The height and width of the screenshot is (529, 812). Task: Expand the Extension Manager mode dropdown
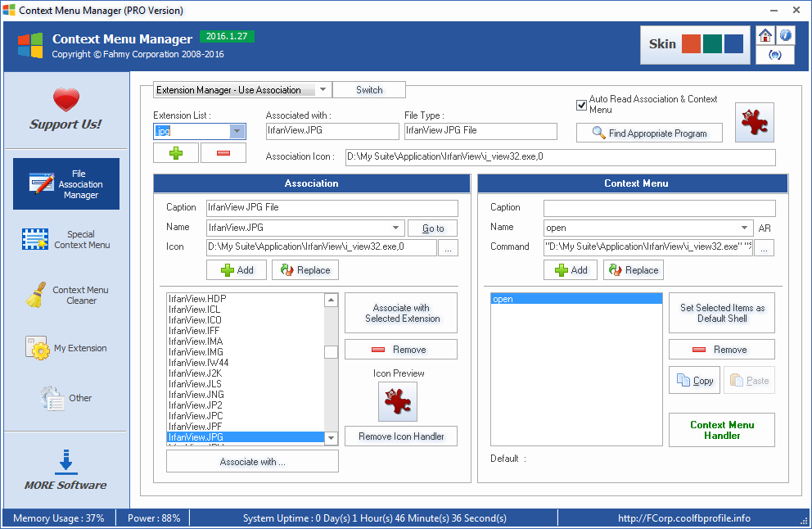point(323,89)
